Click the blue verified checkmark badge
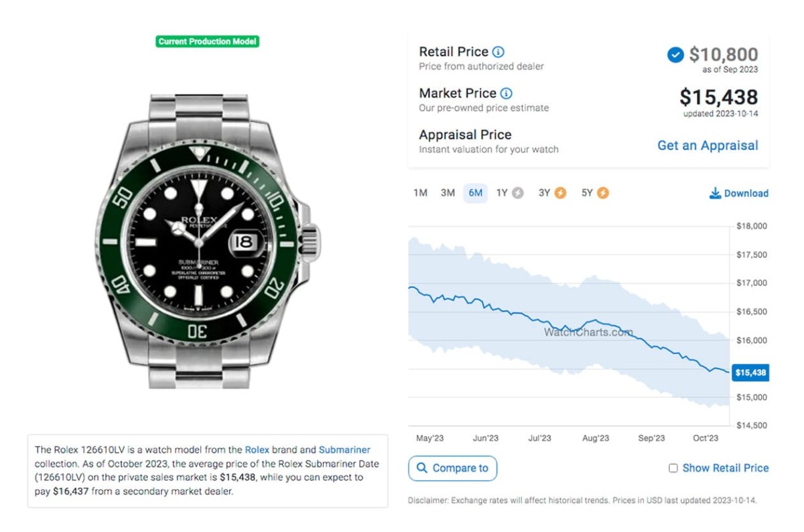The width and height of the screenshot is (804, 532). coord(675,55)
